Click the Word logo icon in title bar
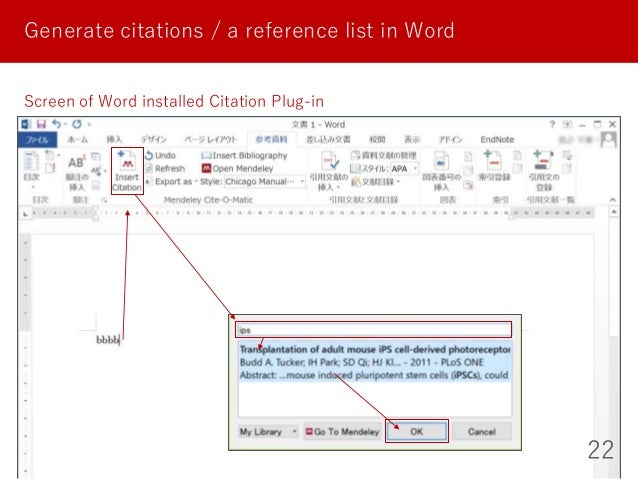 26,124
